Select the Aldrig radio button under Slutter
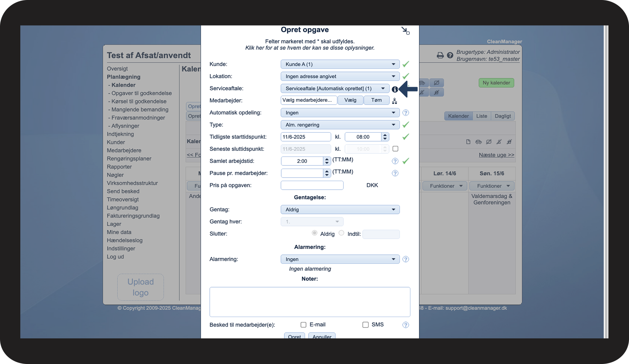 pyautogui.click(x=314, y=233)
